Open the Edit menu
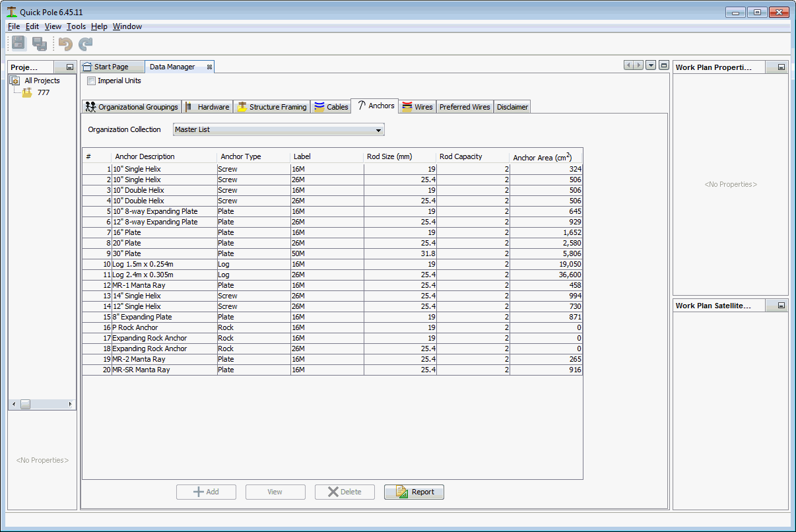The image size is (796, 532). [x=32, y=26]
